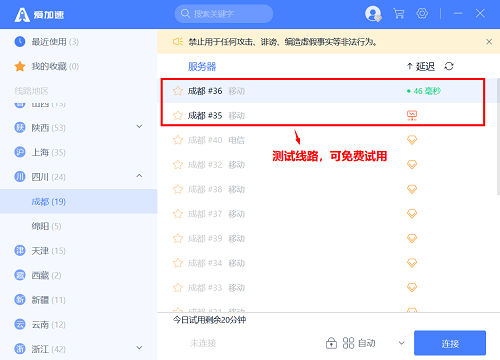Open the user account avatar
This screenshot has width=500, height=360.
(x=373, y=14)
